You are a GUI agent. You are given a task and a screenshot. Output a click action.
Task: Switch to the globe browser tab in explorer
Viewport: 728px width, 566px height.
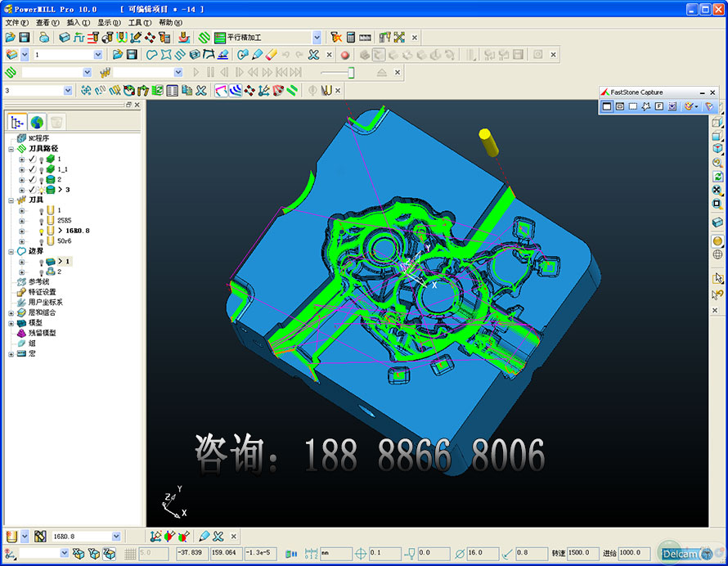[37, 122]
